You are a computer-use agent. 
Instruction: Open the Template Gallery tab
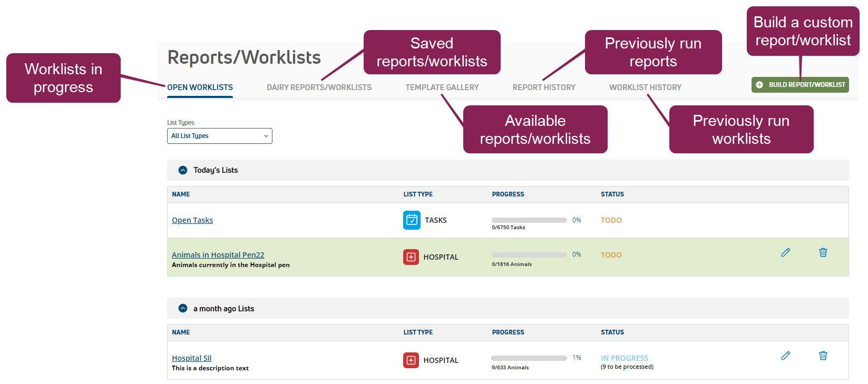coord(442,87)
